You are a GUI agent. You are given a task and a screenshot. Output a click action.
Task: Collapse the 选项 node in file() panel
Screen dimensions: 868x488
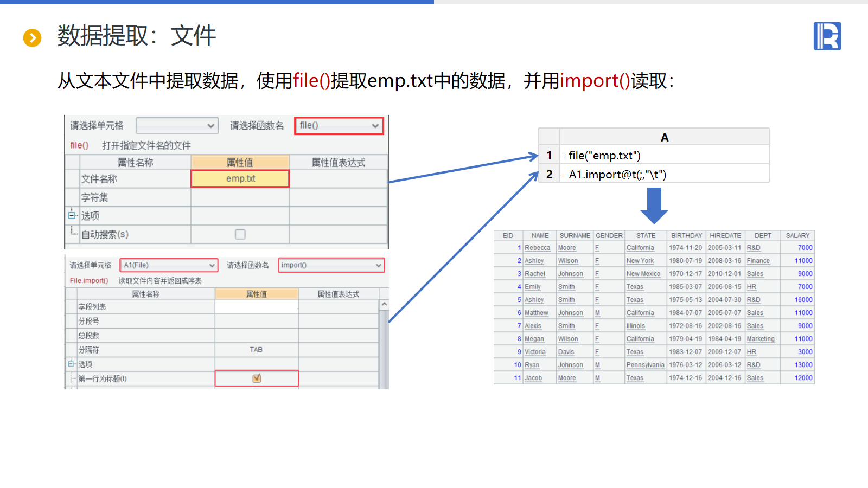71,215
